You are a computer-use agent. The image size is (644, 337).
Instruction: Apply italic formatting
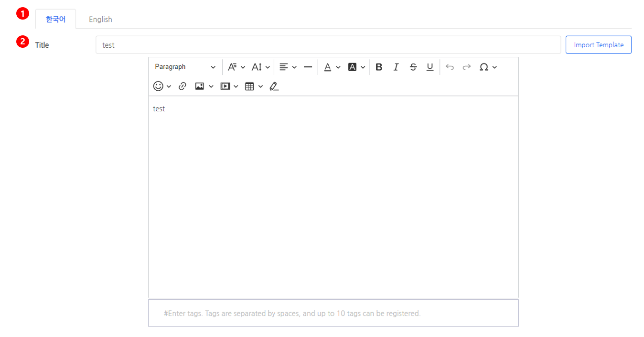click(396, 67)
